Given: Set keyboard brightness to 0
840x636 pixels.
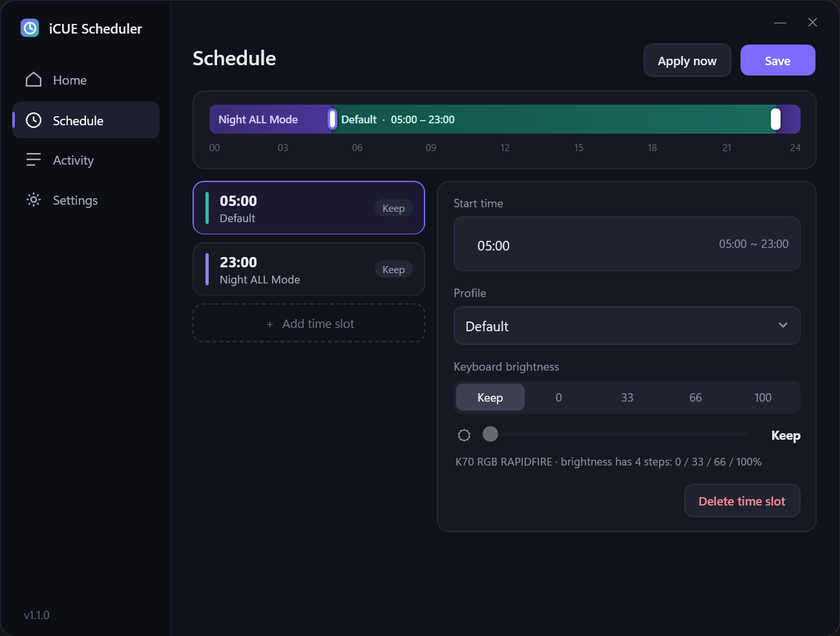Looking at the screenshot, I should pos(559,398).
